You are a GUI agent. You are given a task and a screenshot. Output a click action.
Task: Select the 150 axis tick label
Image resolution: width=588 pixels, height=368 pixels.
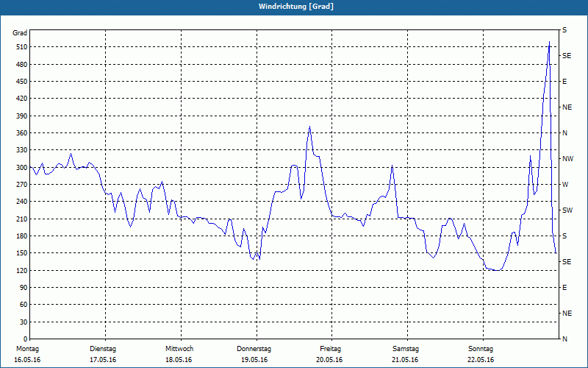point(22,253)
